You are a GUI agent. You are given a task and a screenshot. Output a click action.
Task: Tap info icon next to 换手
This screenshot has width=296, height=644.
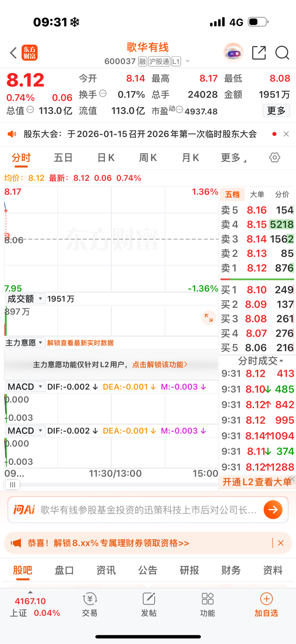pos(103,93)
